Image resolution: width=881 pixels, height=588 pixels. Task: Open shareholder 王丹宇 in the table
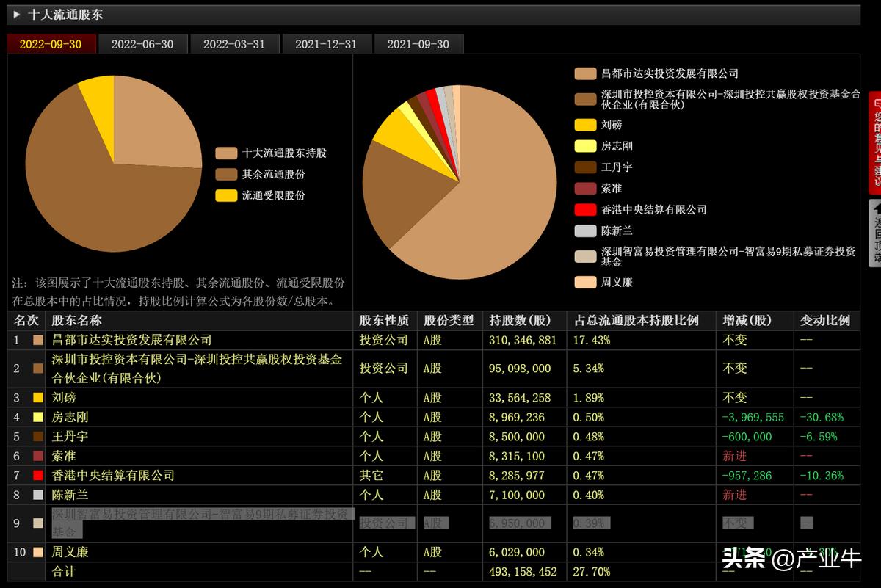click(70, 436)
